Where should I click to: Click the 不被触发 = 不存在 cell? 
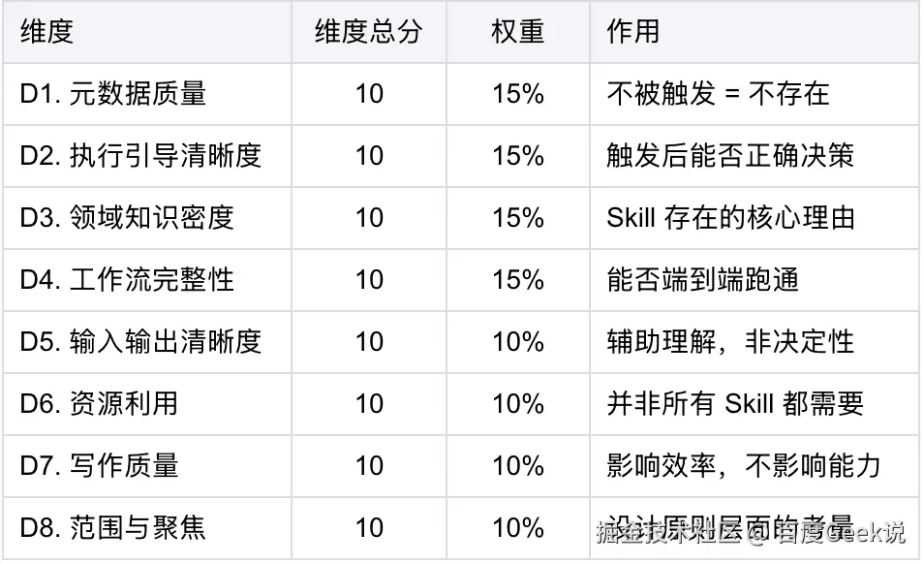coord(718,94)
